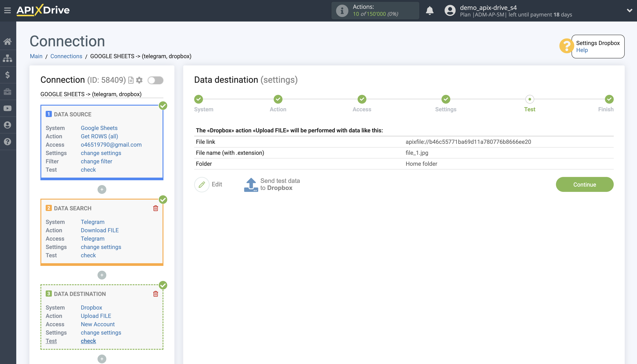This screenshot has height=364, width=637.
Task: Delete the Data Destination block with the trash icon
Action: tap(155, 294)
